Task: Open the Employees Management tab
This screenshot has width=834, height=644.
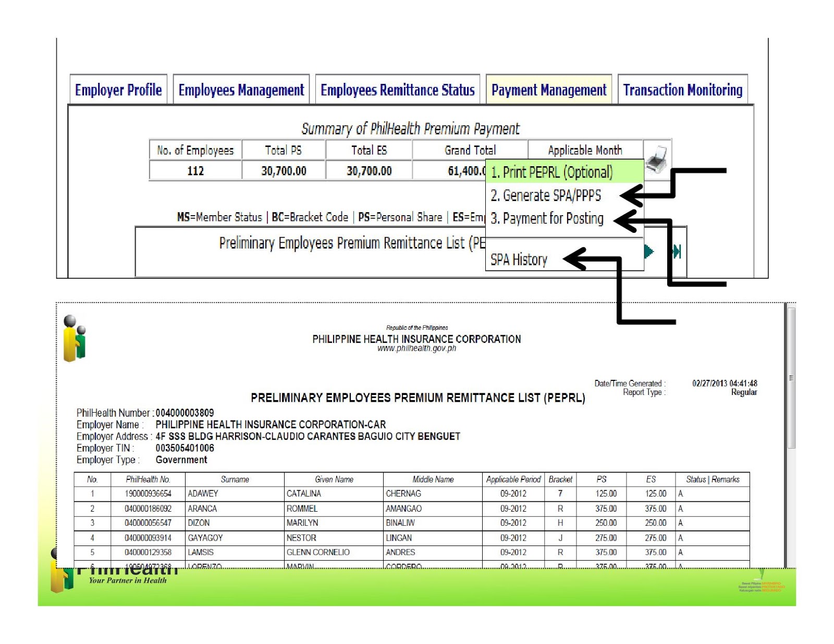Action: 241,90
